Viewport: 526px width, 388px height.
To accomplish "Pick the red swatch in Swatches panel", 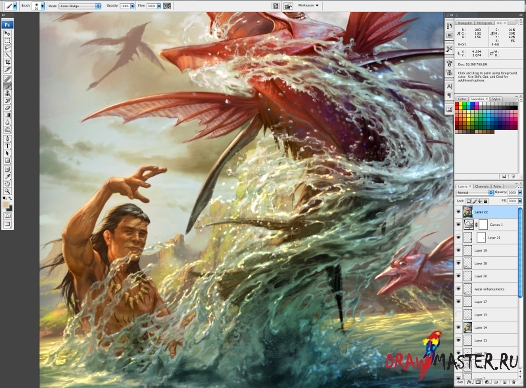I will [x=457, y=105].
